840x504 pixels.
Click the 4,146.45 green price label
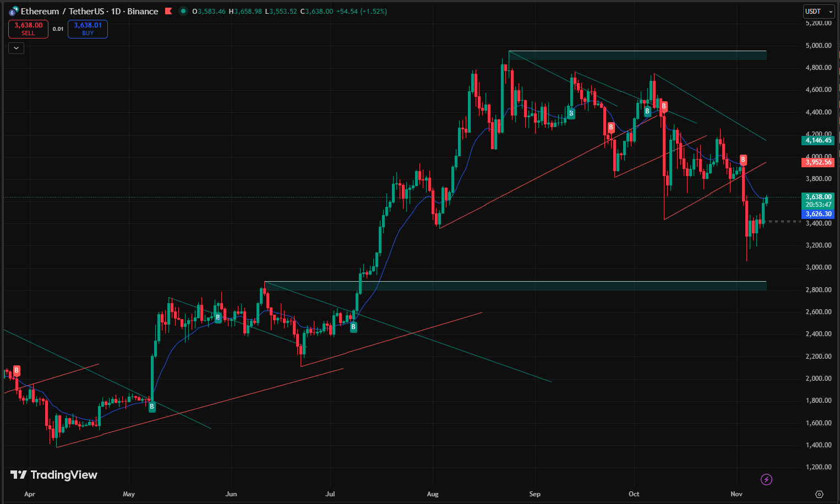click(818, 140)
